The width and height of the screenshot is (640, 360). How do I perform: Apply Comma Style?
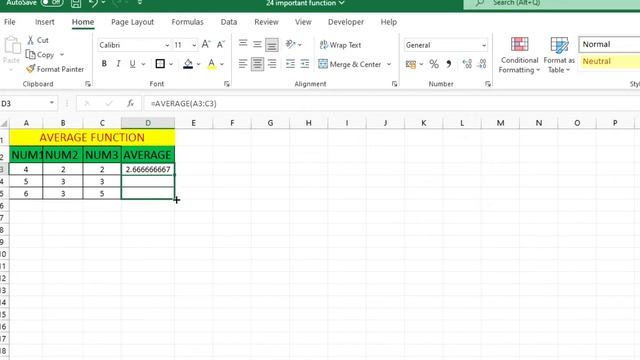point(449,64)
